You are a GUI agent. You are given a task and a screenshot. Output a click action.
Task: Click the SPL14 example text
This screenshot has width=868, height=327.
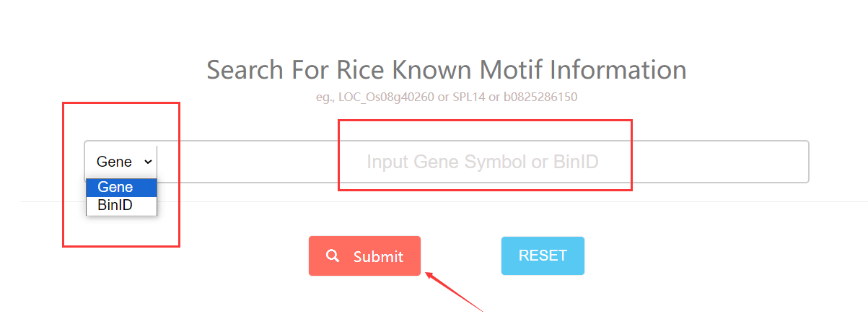coord(468,97)
